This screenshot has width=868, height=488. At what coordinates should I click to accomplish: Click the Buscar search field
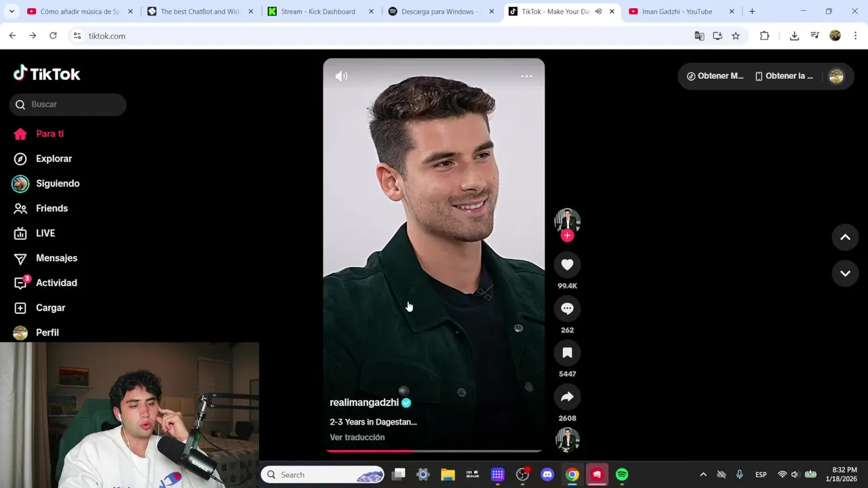68,104
